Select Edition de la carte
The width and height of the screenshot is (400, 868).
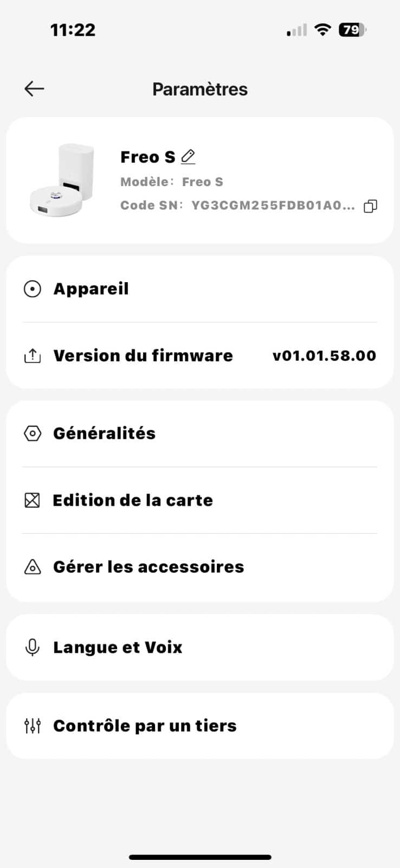point(133,500)
